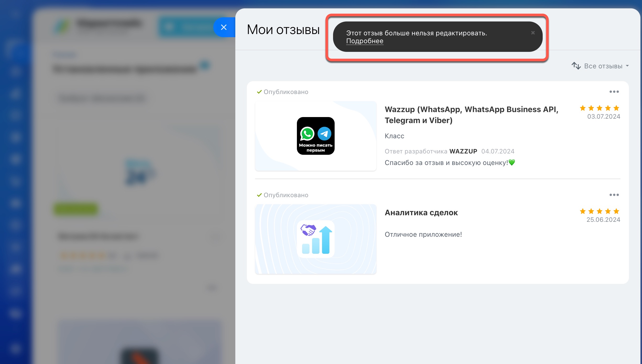Click the developer reply text Спасибо за отзыв
Image resolution: width=642 pixels, height=364 pixels.
pos(450,163)
